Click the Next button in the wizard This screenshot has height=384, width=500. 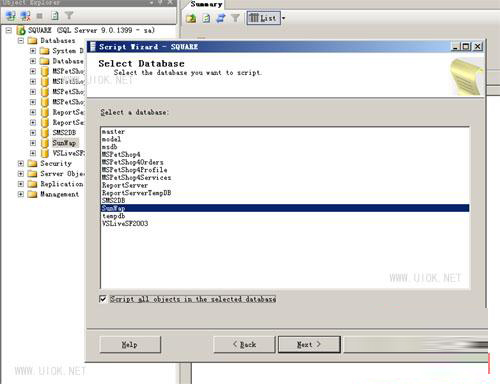pos(309,344)
